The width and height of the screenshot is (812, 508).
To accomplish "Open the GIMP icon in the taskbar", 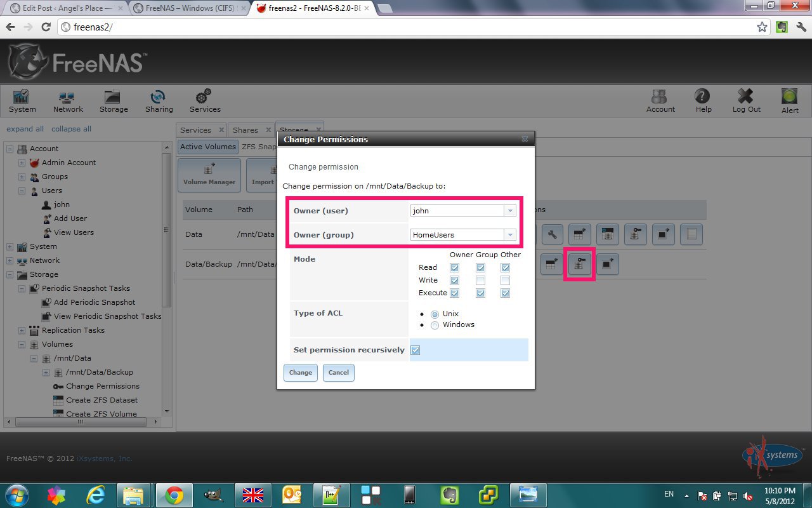I will point(213,495).
